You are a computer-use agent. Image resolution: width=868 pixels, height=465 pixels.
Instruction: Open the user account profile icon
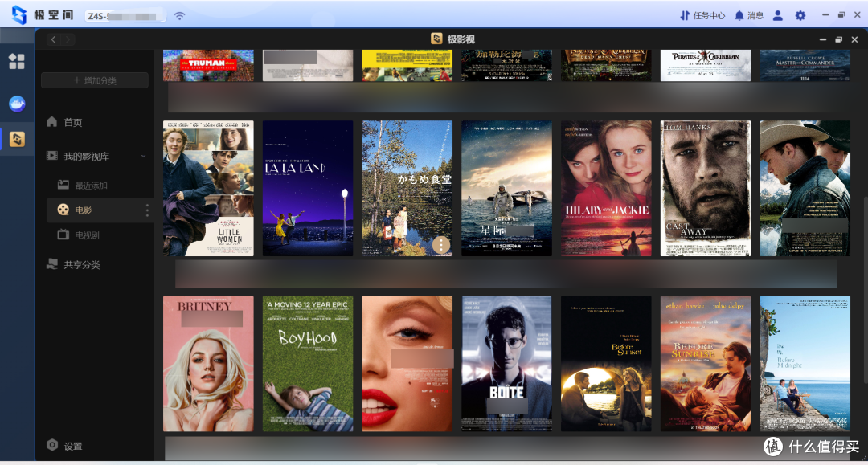pyautogui.click(x=778, y=15)
